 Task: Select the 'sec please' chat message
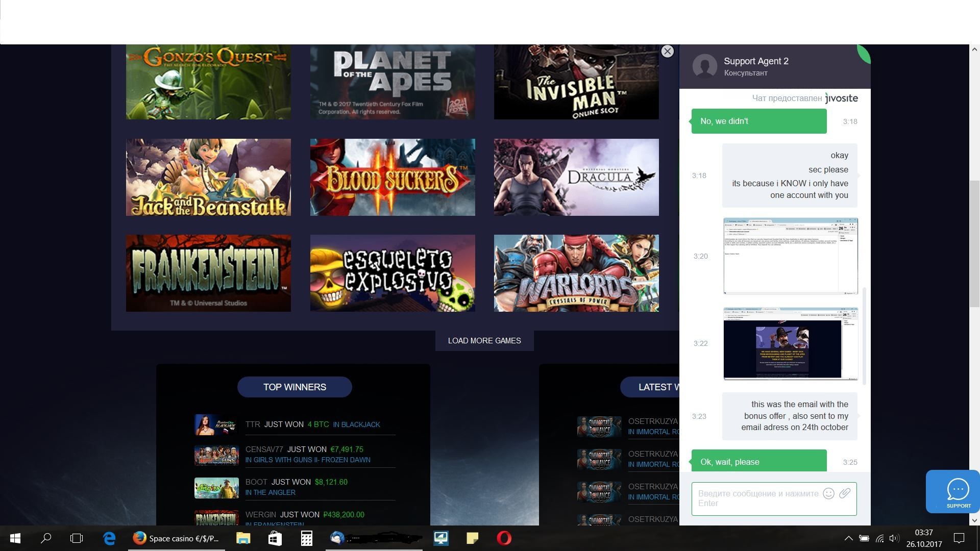(x=828, y=169)
